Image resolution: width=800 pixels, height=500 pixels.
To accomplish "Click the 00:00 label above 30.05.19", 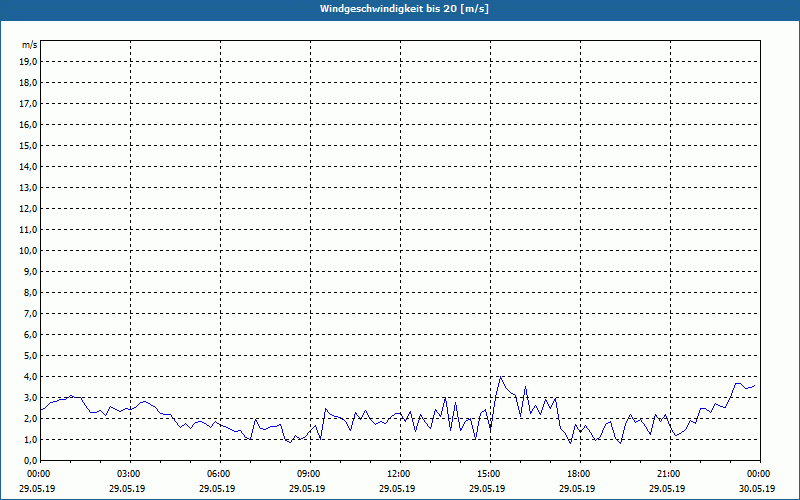I will point(760,474).
